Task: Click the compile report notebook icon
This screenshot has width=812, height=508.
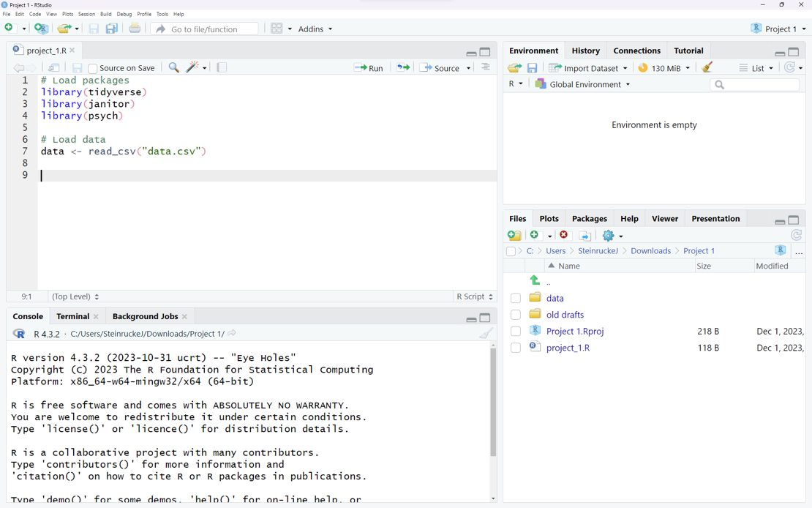Action: (x=222, y=67)
